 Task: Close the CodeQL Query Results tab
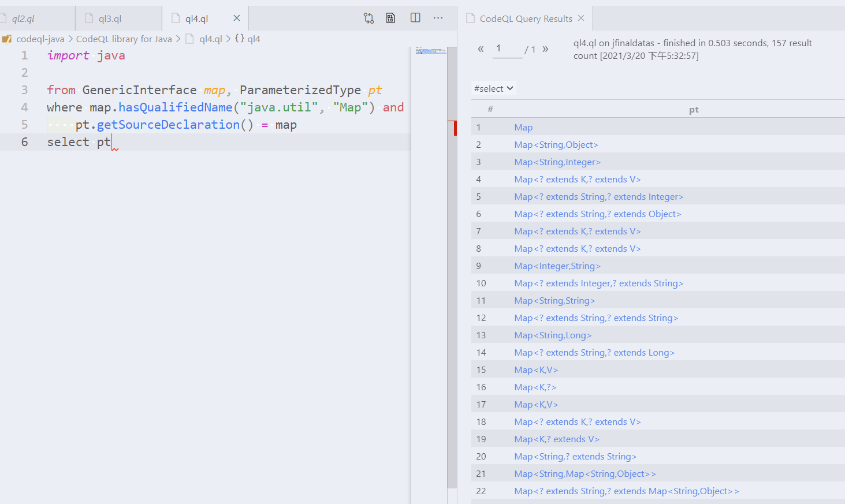581,18
